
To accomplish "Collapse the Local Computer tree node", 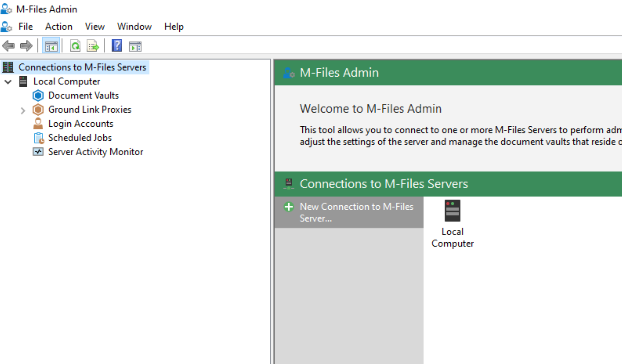I will (8, 82).
